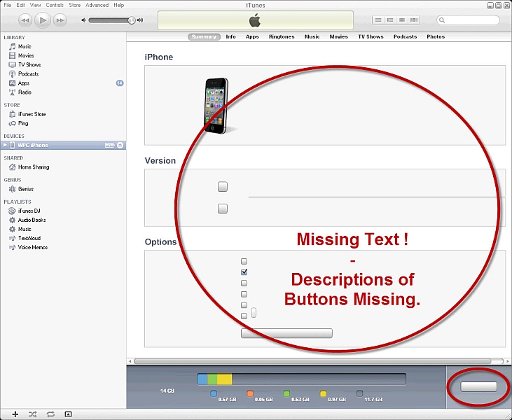Image resolution: width=512 pixels, height=420 pixels.
Task: Open the Controls menu
Action: pyautogui.click(x=55, y=5)
